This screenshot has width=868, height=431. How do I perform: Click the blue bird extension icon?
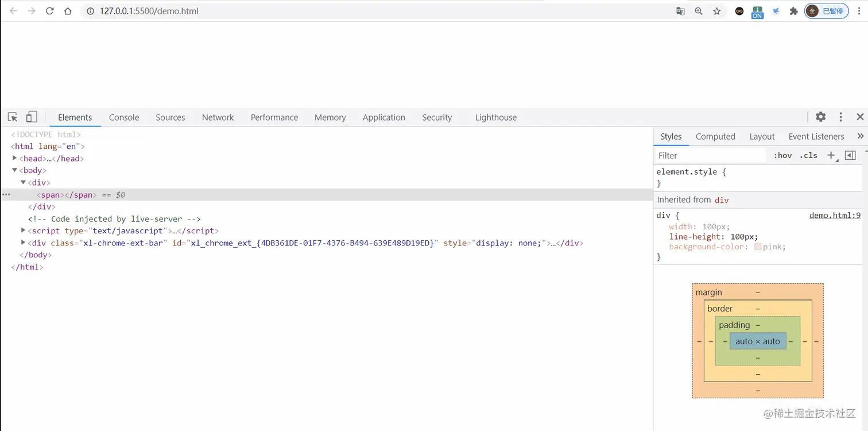tap(776, 11)
